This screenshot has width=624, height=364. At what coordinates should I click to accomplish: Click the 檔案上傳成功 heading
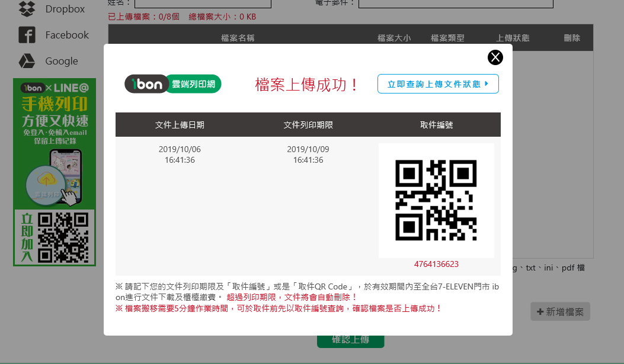coord(307,85)
